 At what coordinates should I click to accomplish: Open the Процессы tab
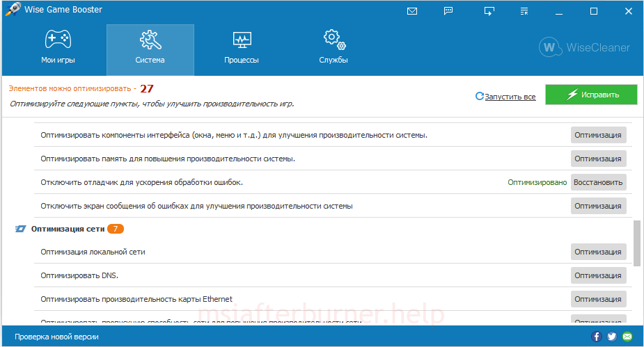coord(242,49)
